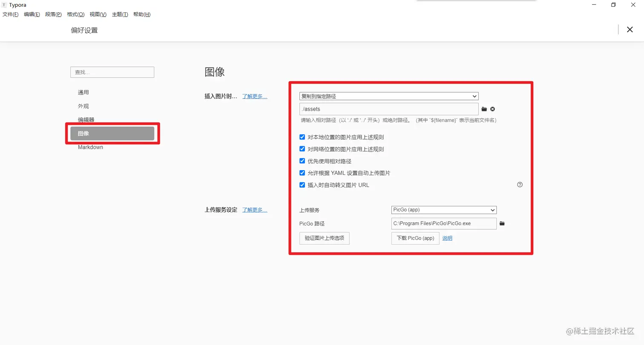Toggle 对网络位置的图片应用上述规则 checkbox
Viewport: 644px width, 345px height.
[302, 149]
